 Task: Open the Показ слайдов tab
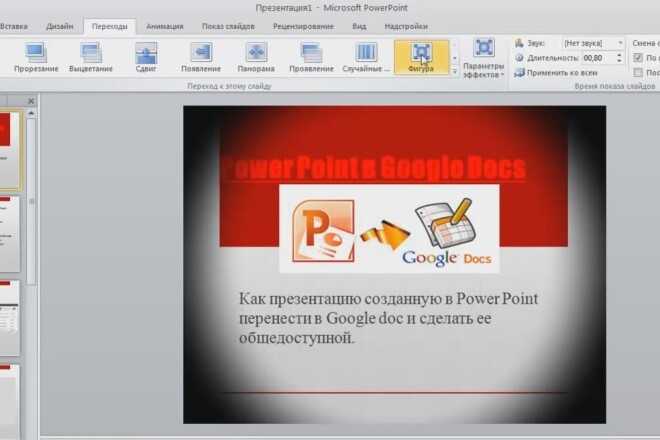point(228,26)
